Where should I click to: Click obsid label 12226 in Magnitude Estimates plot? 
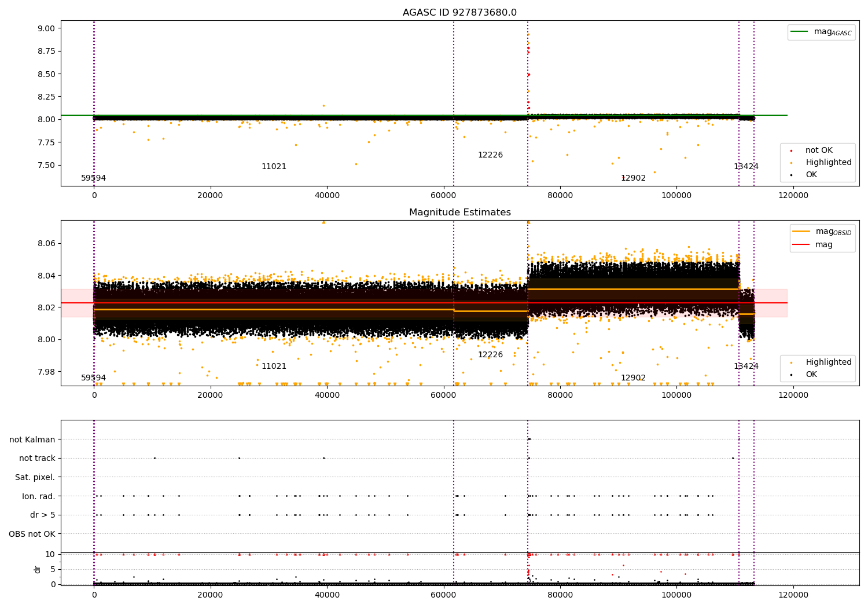[490, 355]
